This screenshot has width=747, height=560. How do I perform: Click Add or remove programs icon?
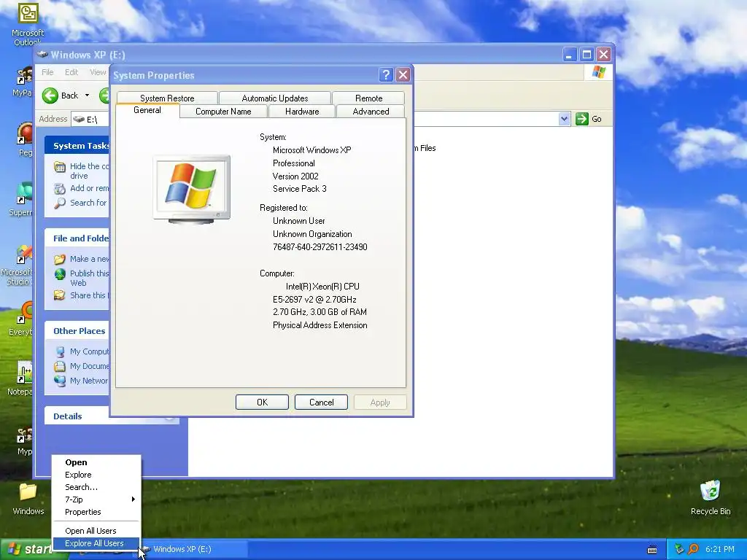[x=60, y=189]
